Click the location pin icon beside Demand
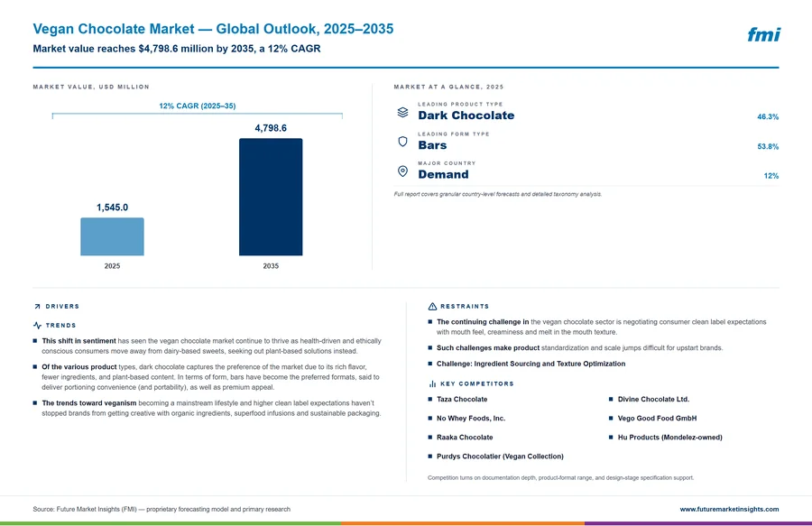Viewport: 812px width, 526px height. [402, 171]
